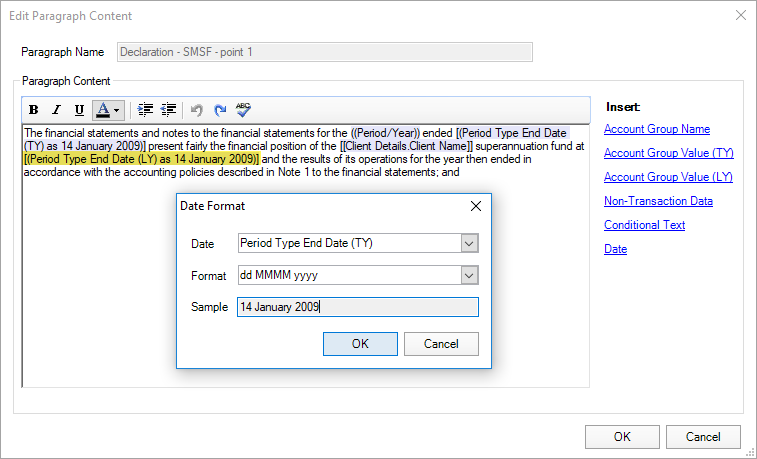Click the Account Group Value (TY) link

[x=668, y=153]
